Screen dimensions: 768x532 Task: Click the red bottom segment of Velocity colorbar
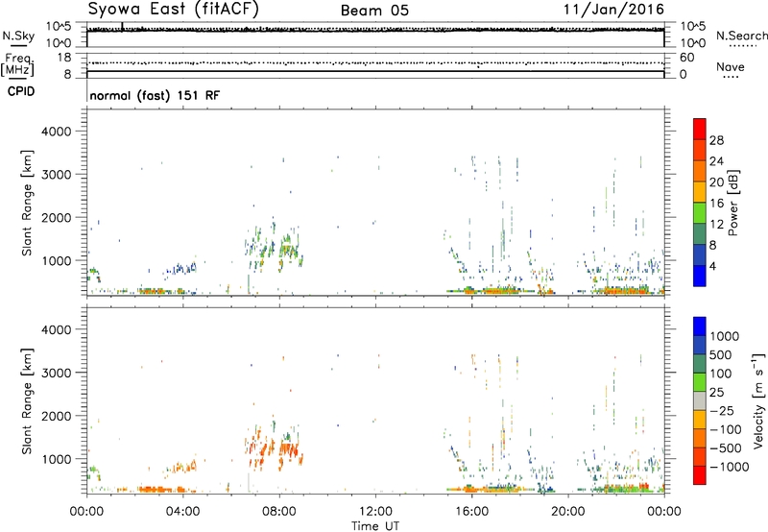point(700,475)
